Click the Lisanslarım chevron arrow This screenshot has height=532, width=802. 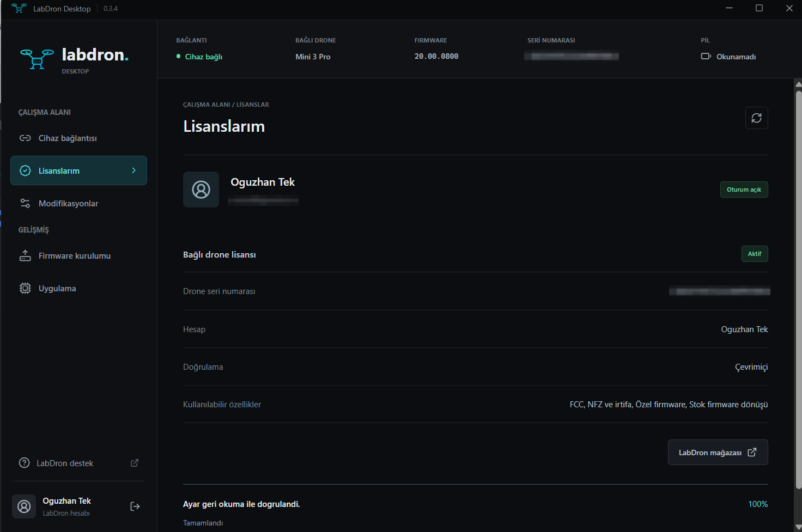134,170
